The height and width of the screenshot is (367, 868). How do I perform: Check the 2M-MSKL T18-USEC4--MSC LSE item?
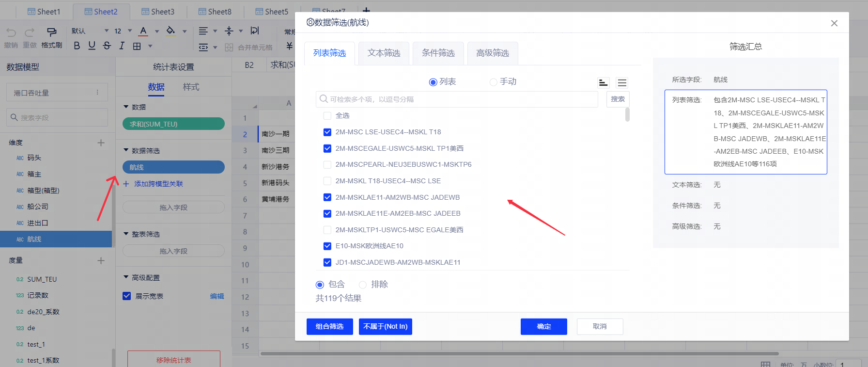[x=327, y=181]
